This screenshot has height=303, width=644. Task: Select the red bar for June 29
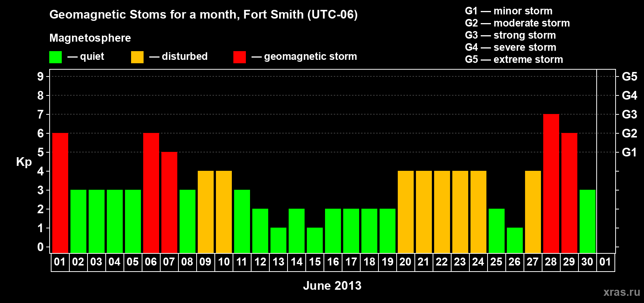coord(569,193)
